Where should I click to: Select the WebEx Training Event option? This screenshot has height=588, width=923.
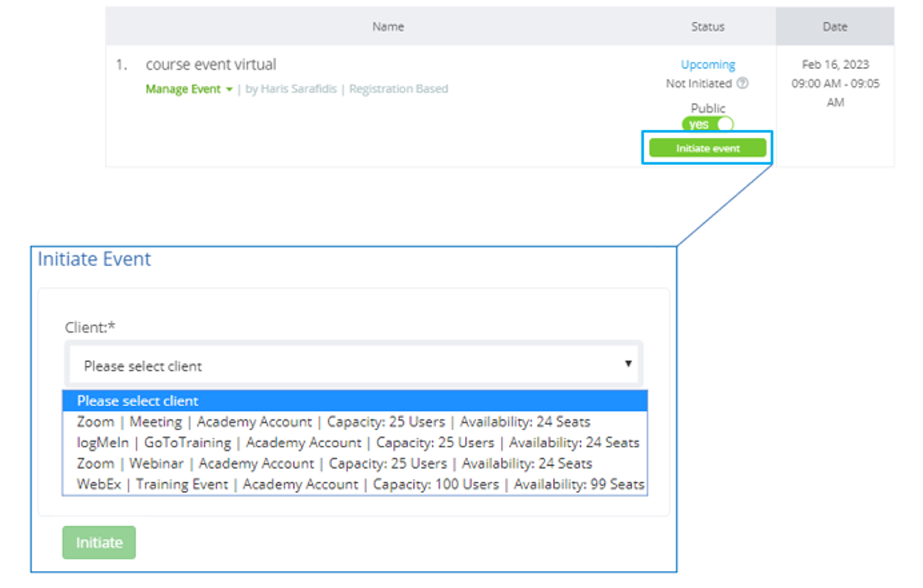coord(361,484)
